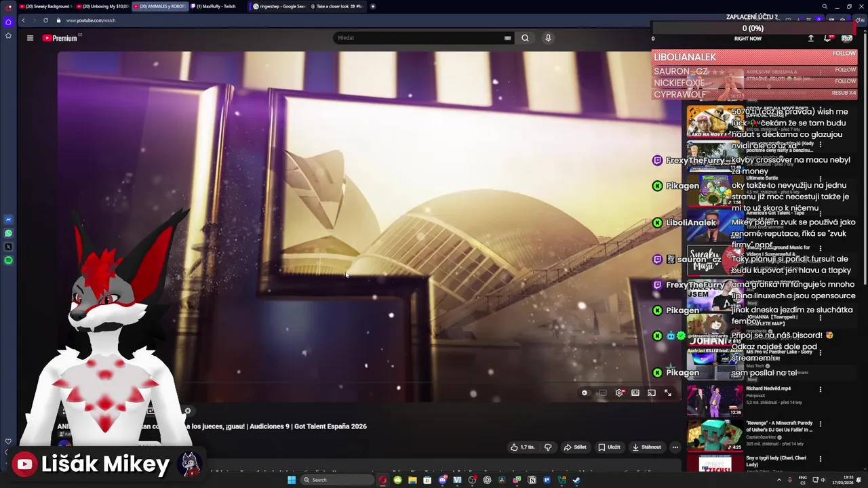Open Notion from the taskbar

click(x=532, y=480)
